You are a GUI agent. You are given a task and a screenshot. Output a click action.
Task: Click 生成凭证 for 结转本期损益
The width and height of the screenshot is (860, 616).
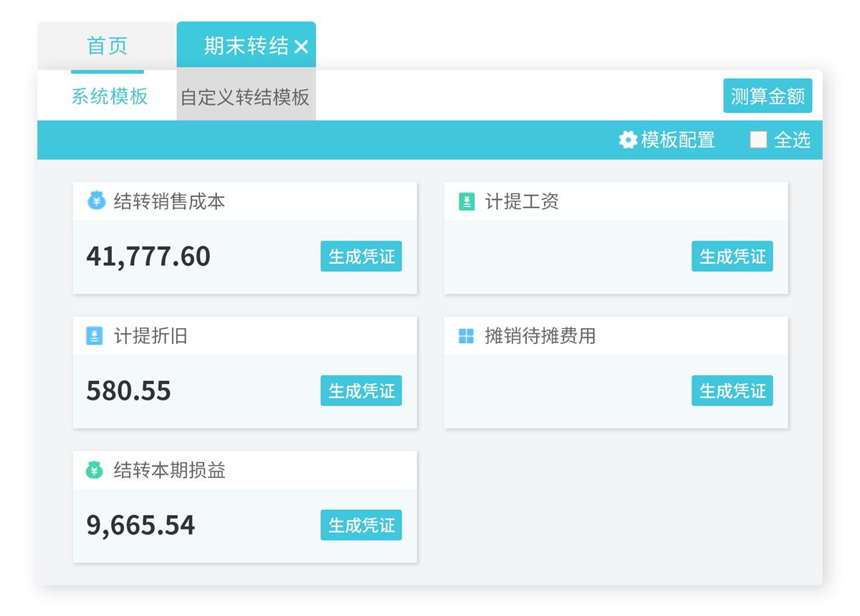coord(361,525)
